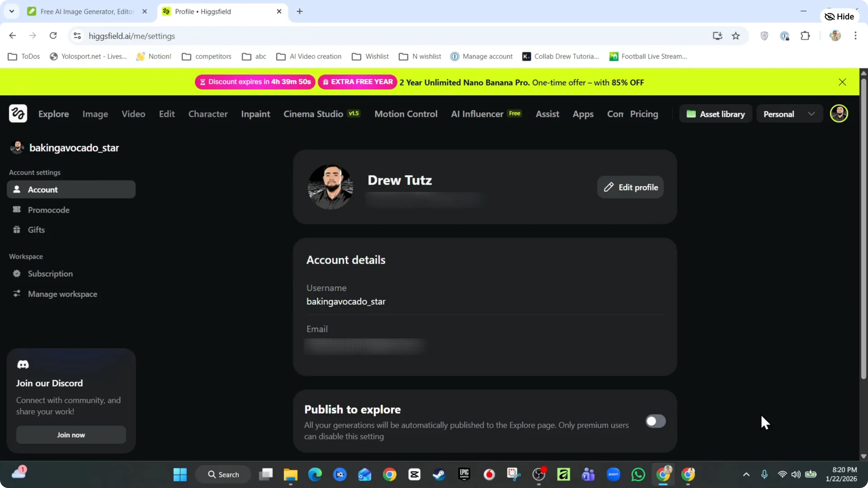868x488 pixels.
Task: Click the Gifts icon
Action: (x=17, y=229)
